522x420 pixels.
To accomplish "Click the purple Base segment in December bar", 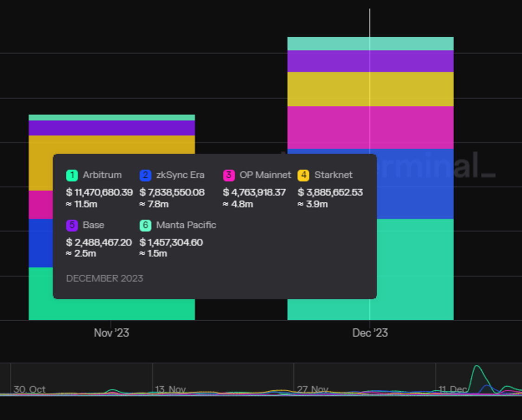I will [371, 61].
